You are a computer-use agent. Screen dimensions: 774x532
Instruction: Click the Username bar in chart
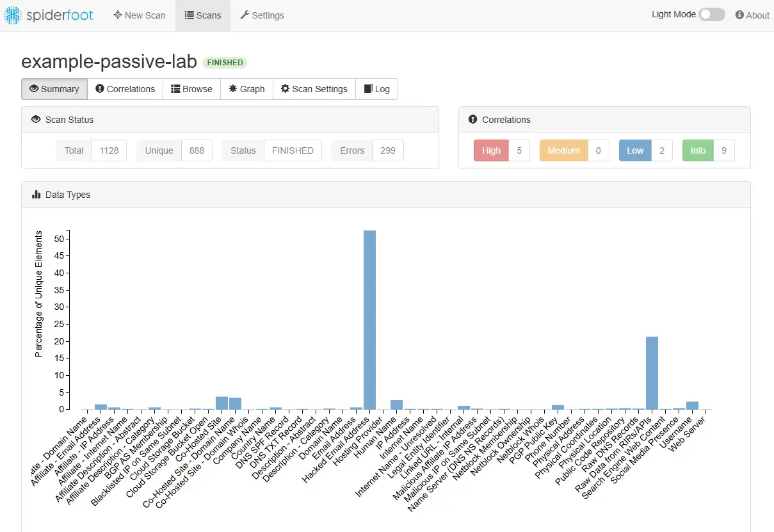click(x=692, y=405)
